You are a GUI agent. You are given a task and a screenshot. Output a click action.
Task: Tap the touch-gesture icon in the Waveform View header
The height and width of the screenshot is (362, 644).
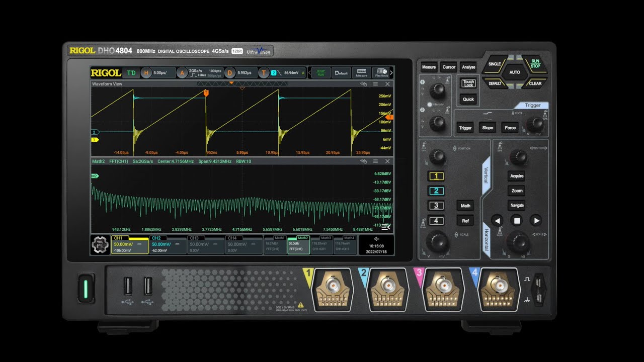click(x=364, y=84)
